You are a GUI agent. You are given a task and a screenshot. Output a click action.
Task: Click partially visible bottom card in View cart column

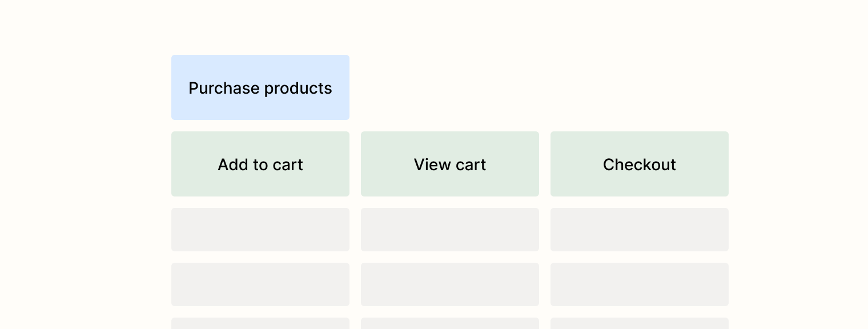(x=450, y=323)
